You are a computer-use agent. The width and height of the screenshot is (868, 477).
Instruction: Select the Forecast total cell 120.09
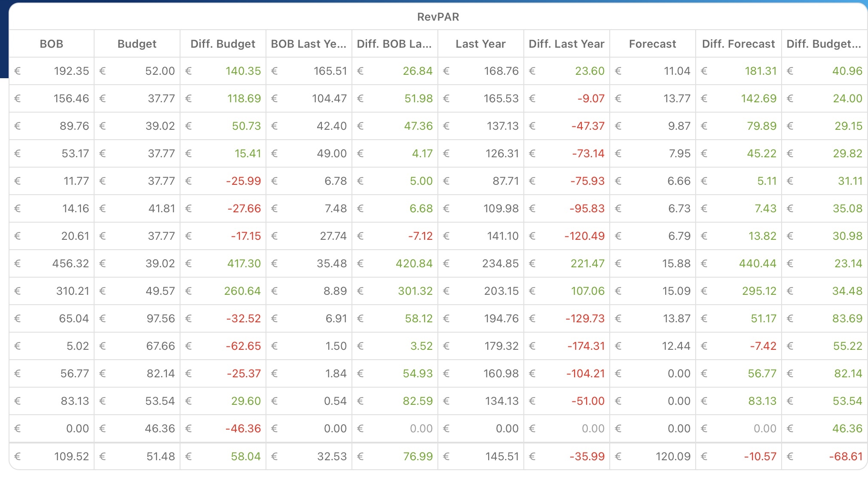[672, 456]
